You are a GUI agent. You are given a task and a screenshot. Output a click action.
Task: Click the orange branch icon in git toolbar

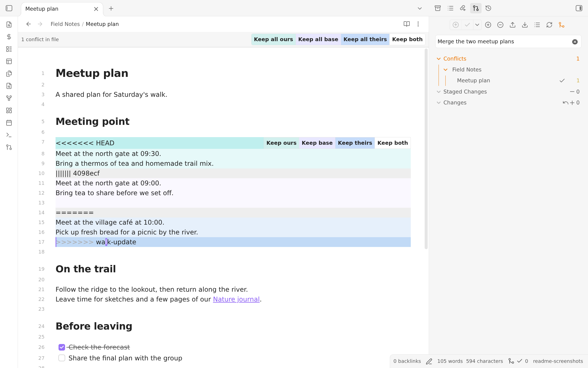click(562, 25)
